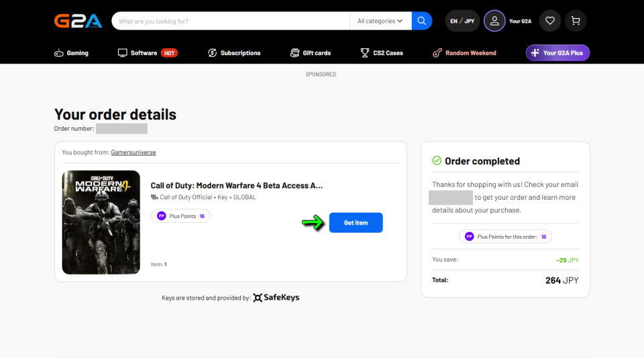Click the PP icon beside Plus Points 16
The image size is (644, 362).
162,216
